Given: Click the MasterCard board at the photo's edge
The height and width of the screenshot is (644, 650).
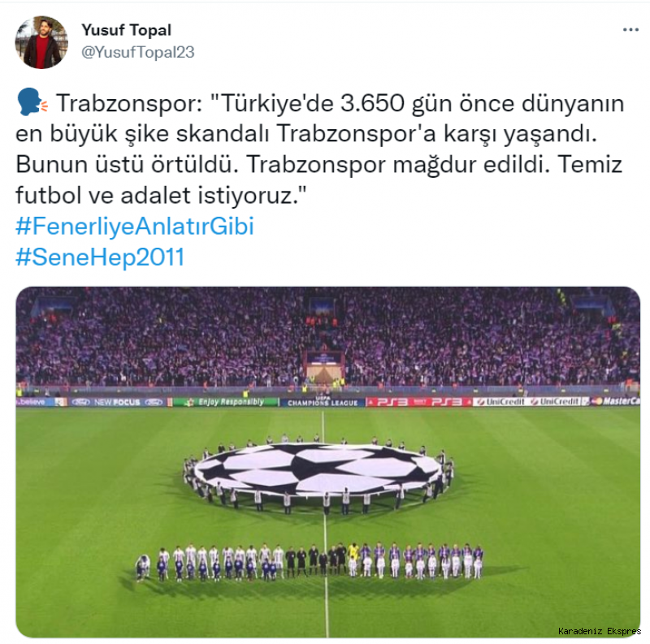Looking at the screenshot, I should [615, 401].
